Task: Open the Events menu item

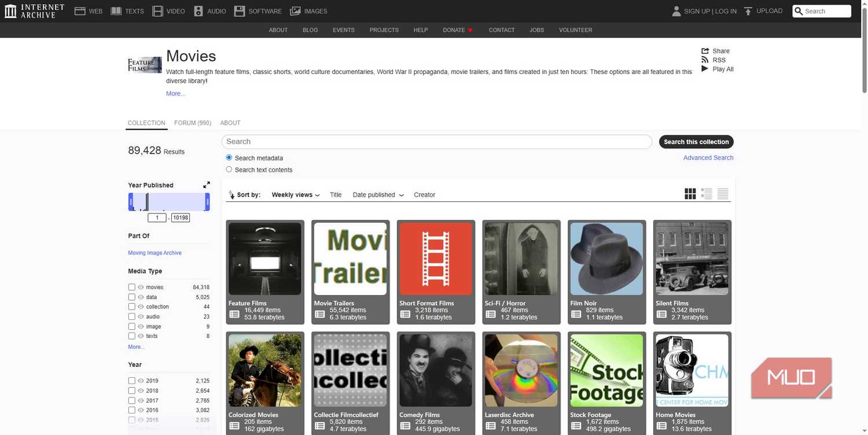Action: (344, 30)
